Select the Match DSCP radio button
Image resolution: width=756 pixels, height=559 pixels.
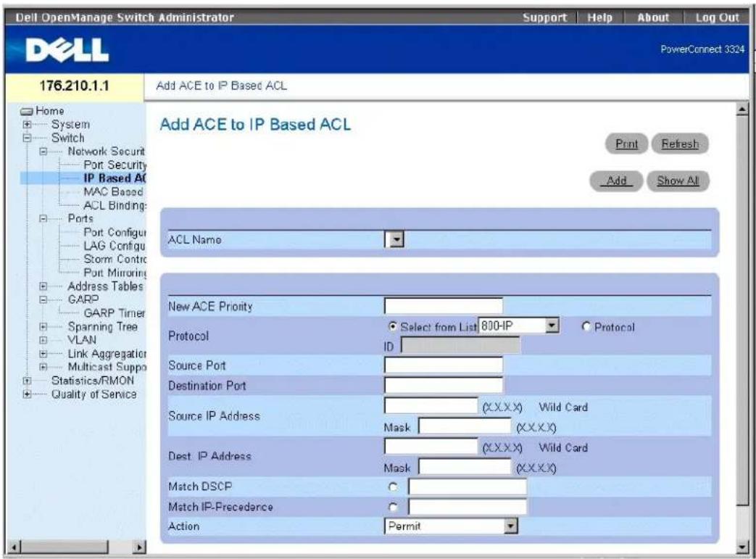point(393,487)
